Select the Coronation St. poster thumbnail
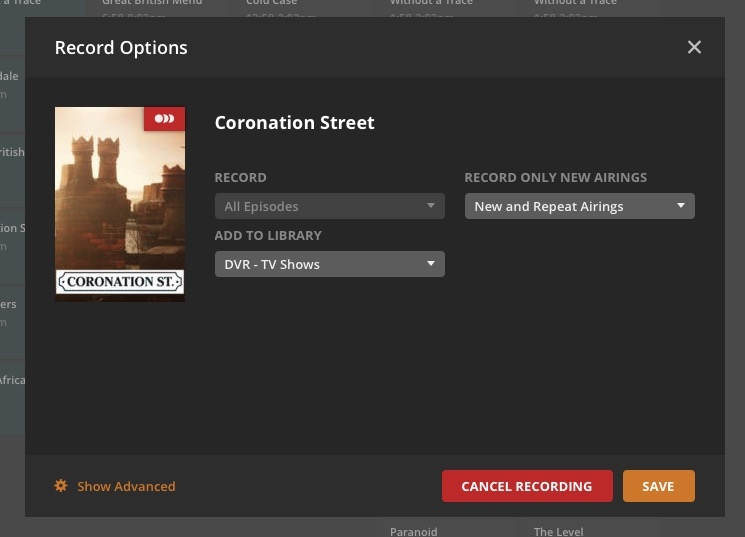This screenshot has height=537, width=745. click(x=120, y=204)
